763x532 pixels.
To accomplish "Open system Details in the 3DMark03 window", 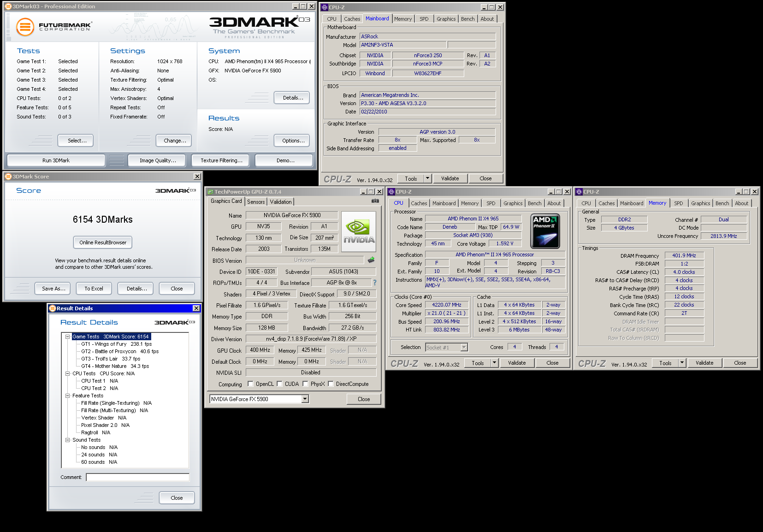I will 292,98.
